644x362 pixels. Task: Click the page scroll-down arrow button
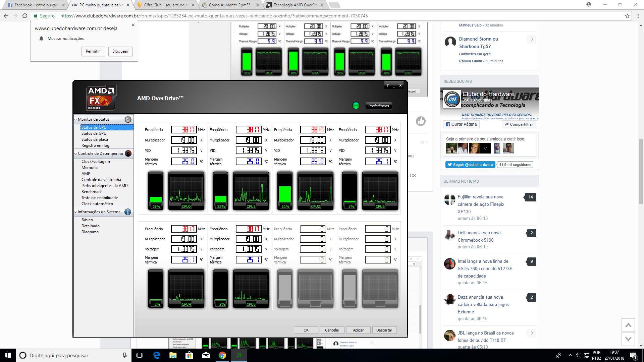pos(628,339)
